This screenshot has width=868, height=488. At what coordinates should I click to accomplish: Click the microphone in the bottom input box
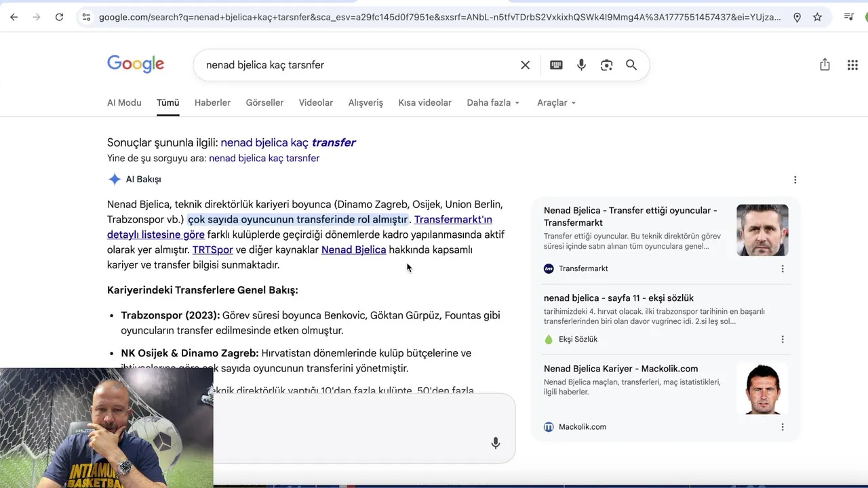(x=496, y=443)
